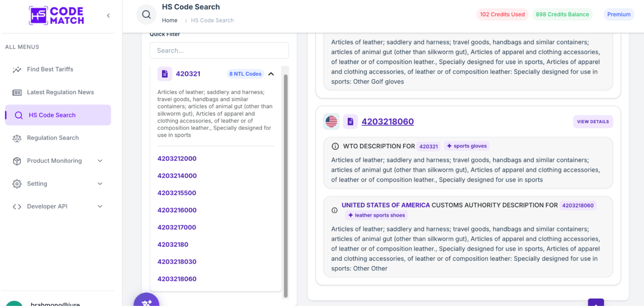The image size is (644, 306).
Task: Click VIEW DETAILS for 4203218060
Action: [593, 122]
